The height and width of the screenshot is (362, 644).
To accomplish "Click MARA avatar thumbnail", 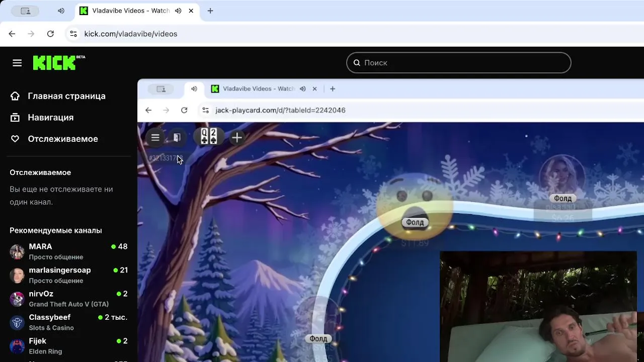I will (17, 252).
